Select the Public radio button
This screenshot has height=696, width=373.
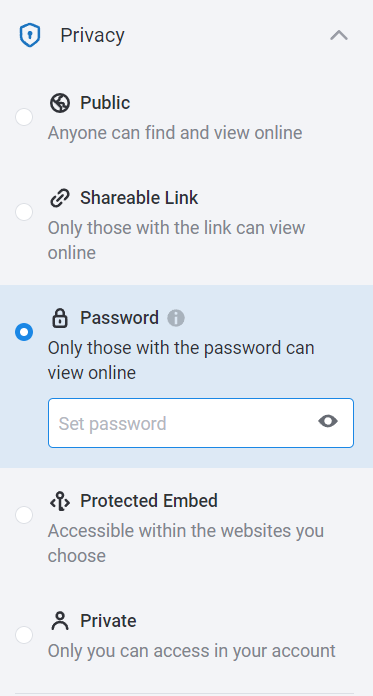[24, 117]
